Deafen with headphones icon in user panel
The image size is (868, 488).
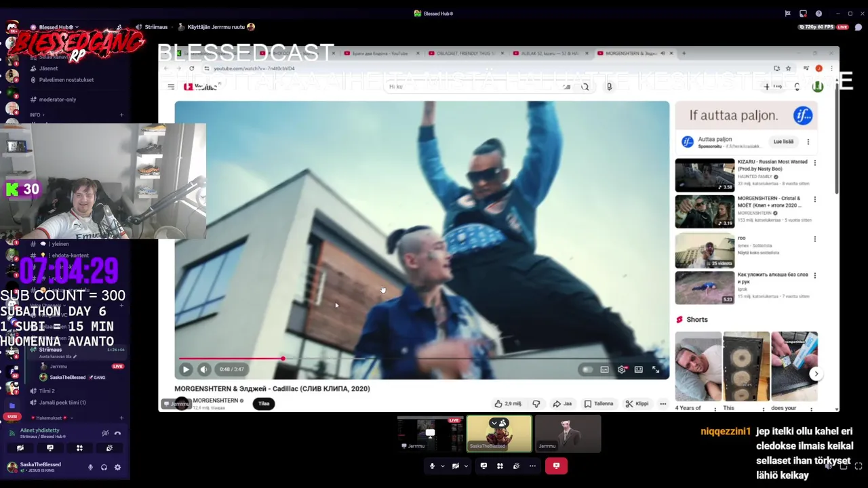(x=104, y=467)
